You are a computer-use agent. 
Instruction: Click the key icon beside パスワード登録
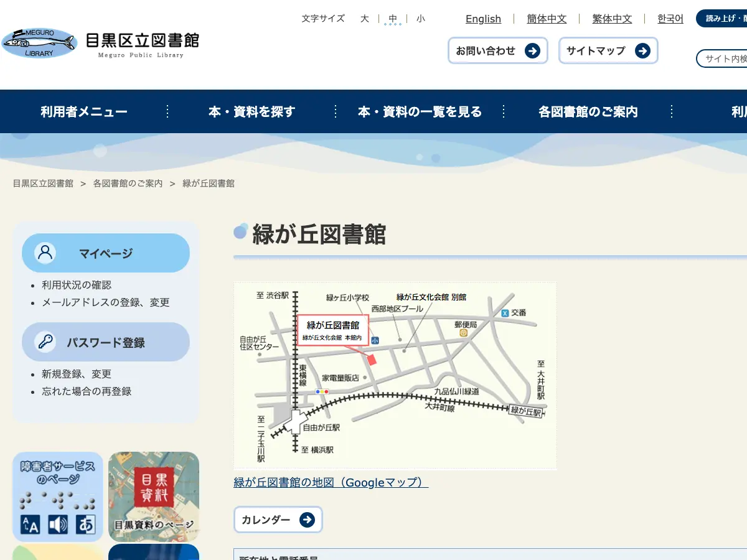point(45,342)
